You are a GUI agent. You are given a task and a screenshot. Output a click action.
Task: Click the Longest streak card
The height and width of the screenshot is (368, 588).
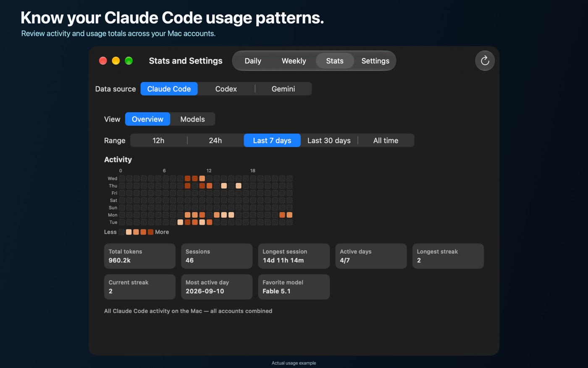[x=448, y=256]
